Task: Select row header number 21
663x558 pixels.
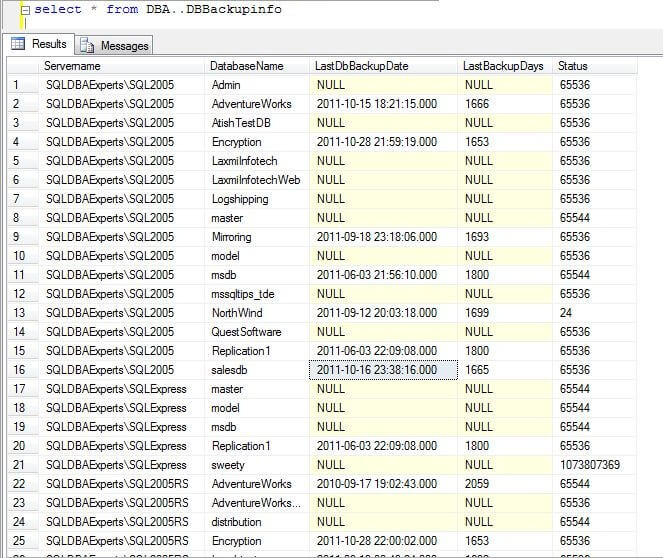Action: (x=23, y=465)
